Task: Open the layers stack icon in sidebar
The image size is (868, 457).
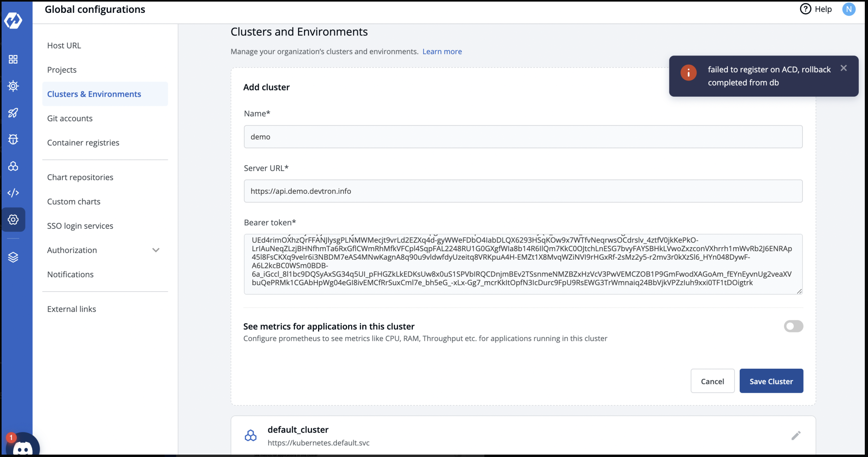Action: [x=13, y=257]
